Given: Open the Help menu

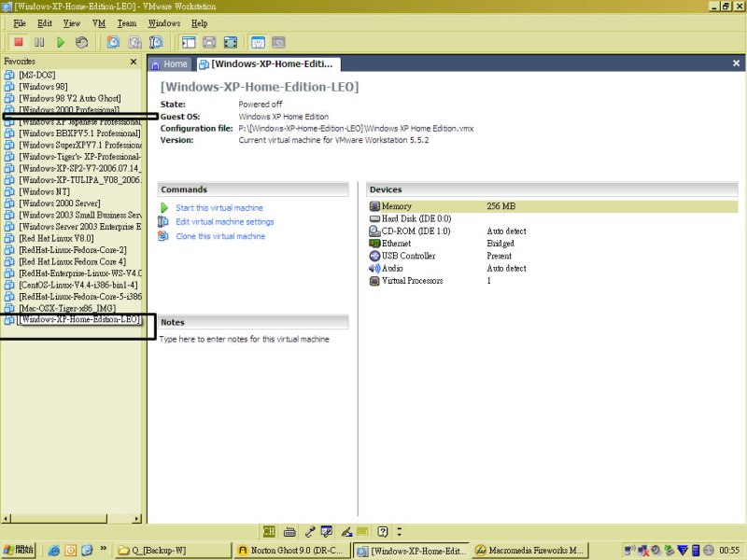Looking at the screenshot, I should click(x=200, y=23).
